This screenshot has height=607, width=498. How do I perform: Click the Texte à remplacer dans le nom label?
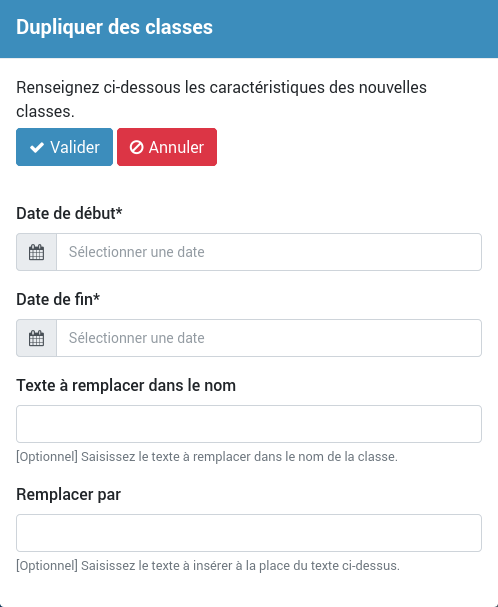(126, 385)
